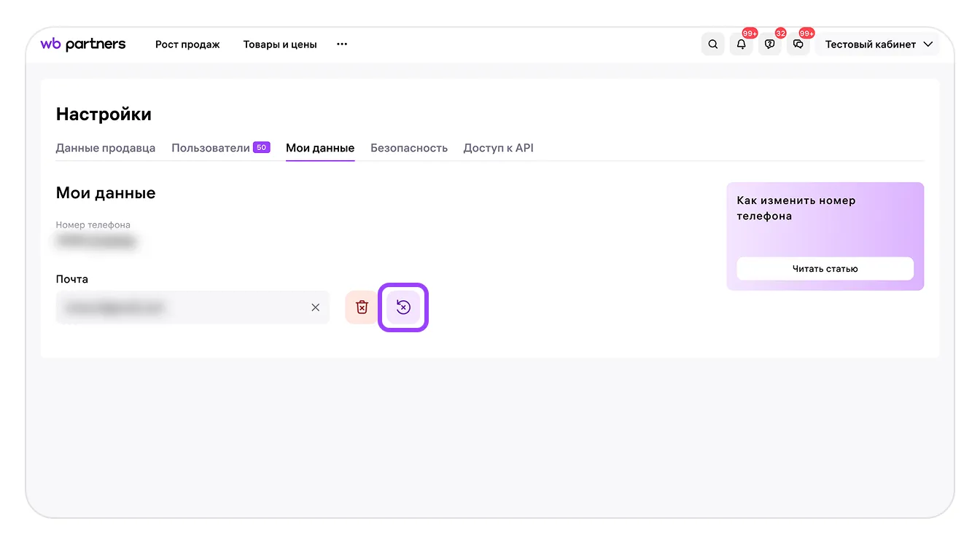This screenshot has width=980, height=545.
Task: Click the resend confirmation clock icon
Action: click(403, 307)
